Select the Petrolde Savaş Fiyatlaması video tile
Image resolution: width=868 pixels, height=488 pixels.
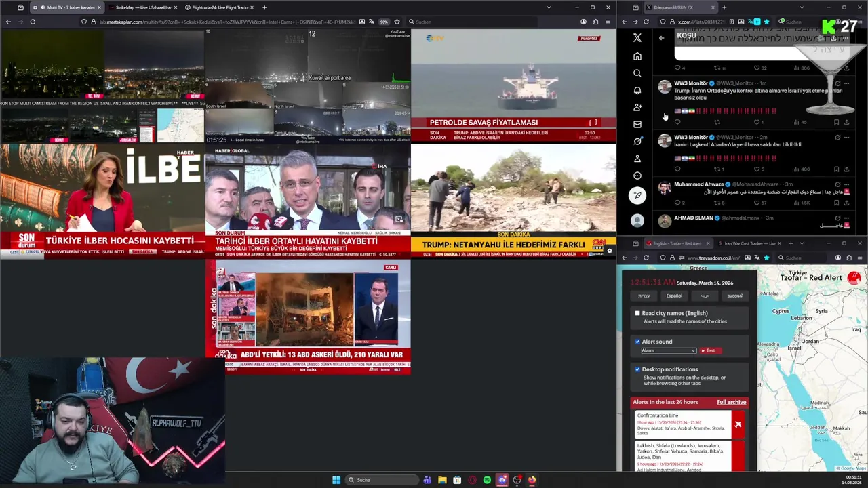513,85
